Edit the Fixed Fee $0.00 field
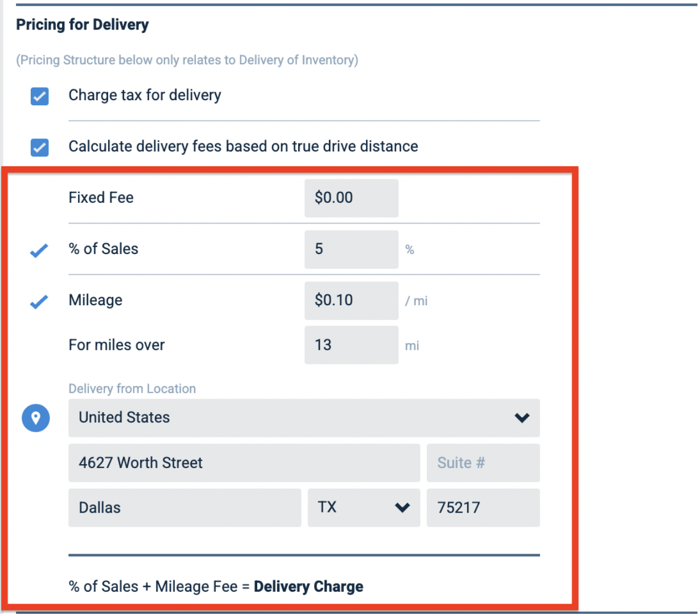Image resolution: width=700 pixels, height=615 pixels. tap(351, 198)
